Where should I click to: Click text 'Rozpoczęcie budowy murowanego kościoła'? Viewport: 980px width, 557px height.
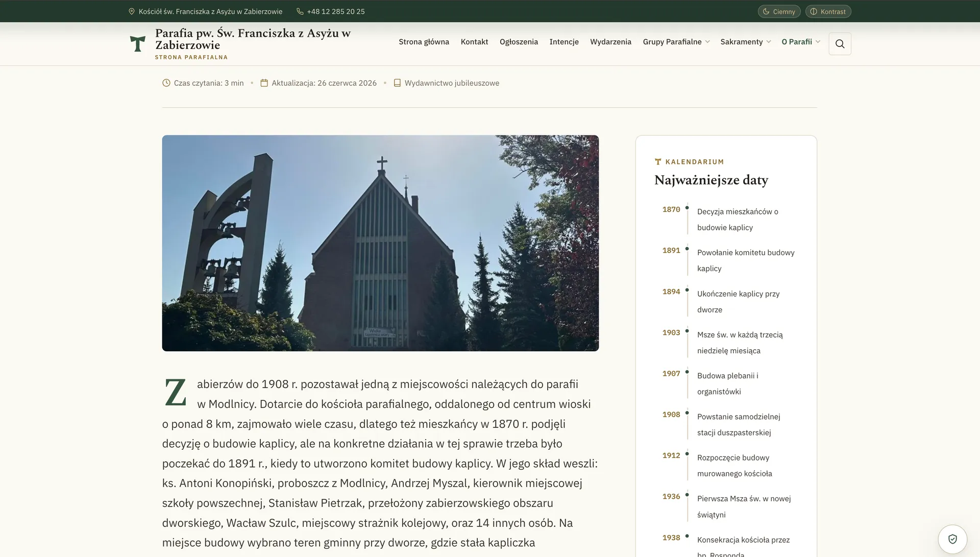(734, 466)
